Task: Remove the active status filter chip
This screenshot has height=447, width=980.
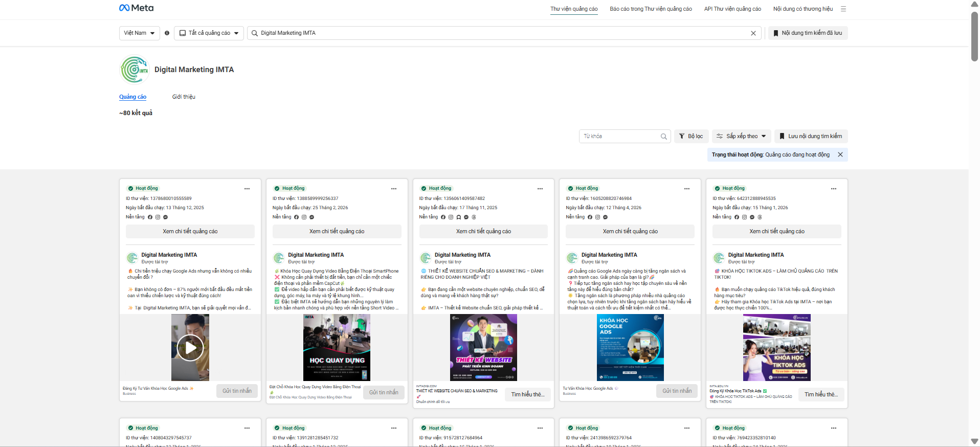Action: pyautogui.click(x=840, y=154)
